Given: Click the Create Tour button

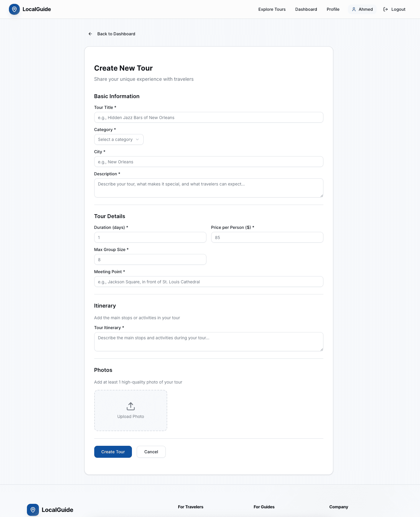Looking at the screenshot, I should click(113, 452).
